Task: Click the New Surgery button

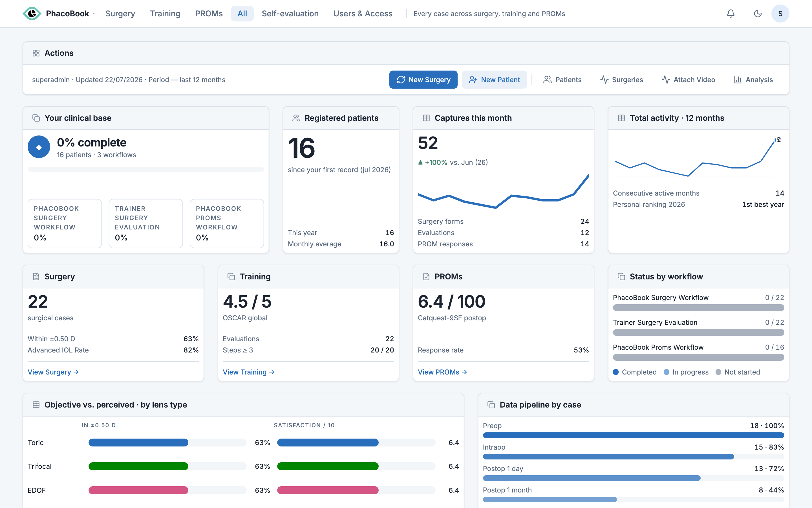Action: [423, 80]
